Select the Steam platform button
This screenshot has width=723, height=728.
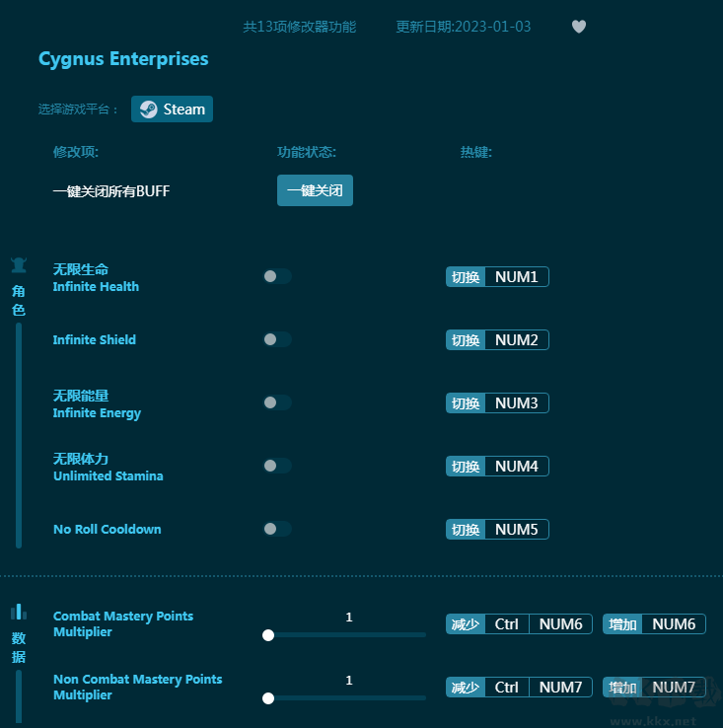(x=173, y=109)
